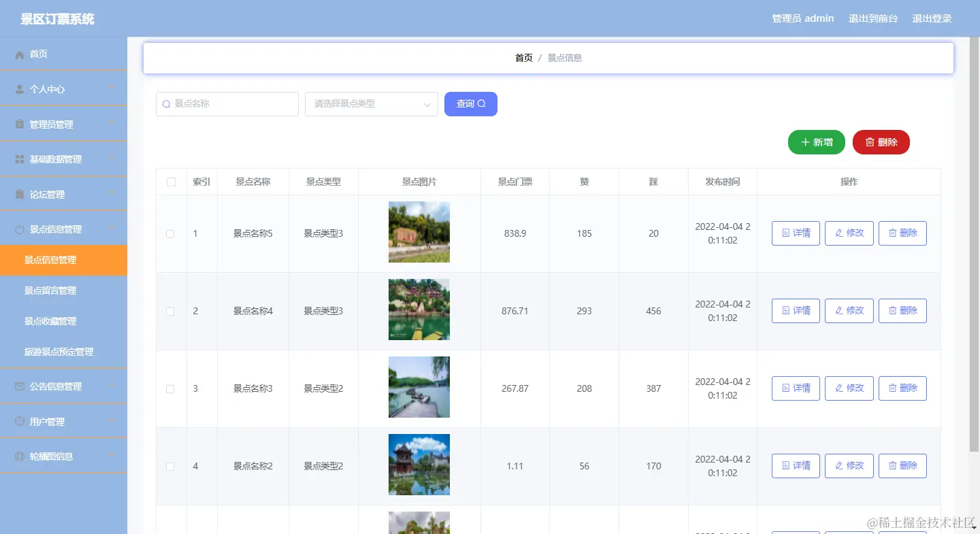Open the 请选择景点类型 dropdown

tap(371, 104)
